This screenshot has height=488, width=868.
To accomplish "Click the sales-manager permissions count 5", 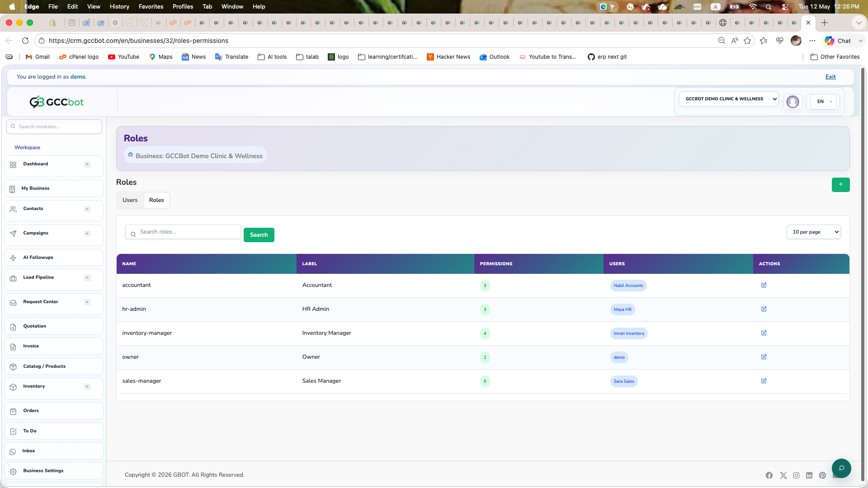I will tap(485, 381).
